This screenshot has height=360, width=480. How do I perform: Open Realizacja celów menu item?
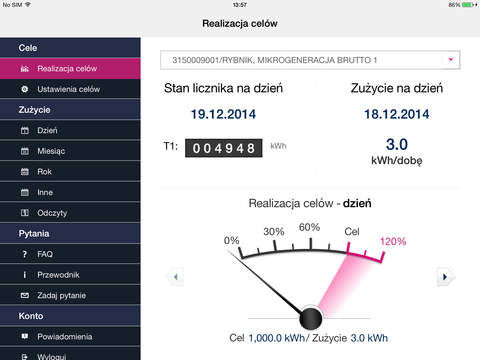pos(70,69)
